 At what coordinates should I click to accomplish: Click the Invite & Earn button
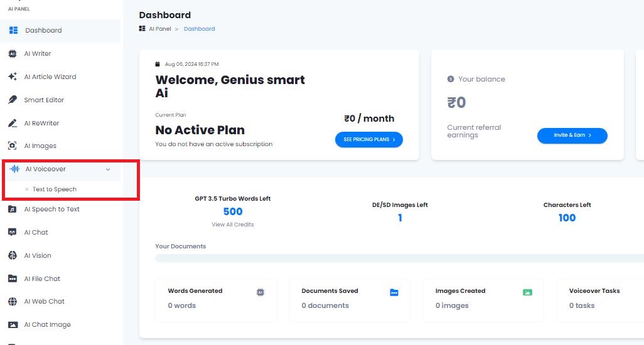point(572,135)
